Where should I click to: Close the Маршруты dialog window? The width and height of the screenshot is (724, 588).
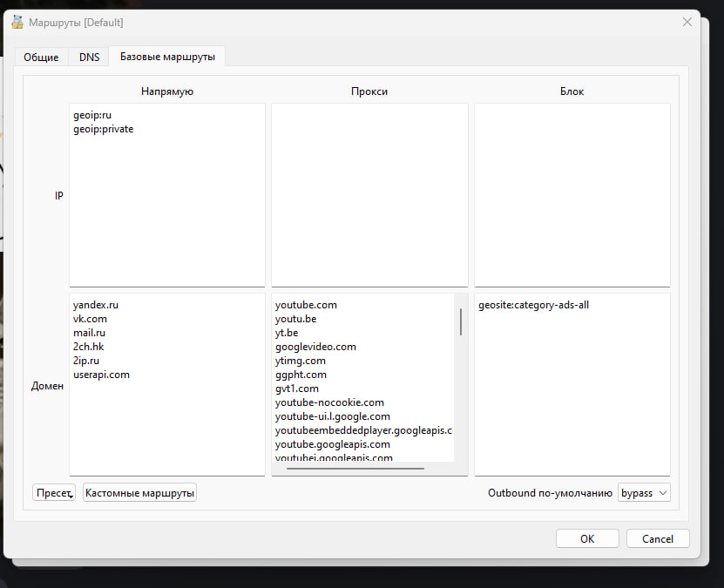click(x=687, y=22)
